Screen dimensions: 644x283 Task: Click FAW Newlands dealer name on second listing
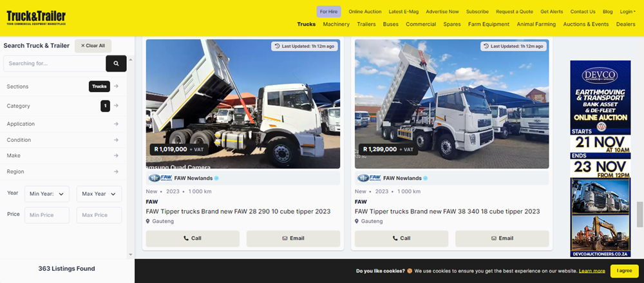[402, 178]
